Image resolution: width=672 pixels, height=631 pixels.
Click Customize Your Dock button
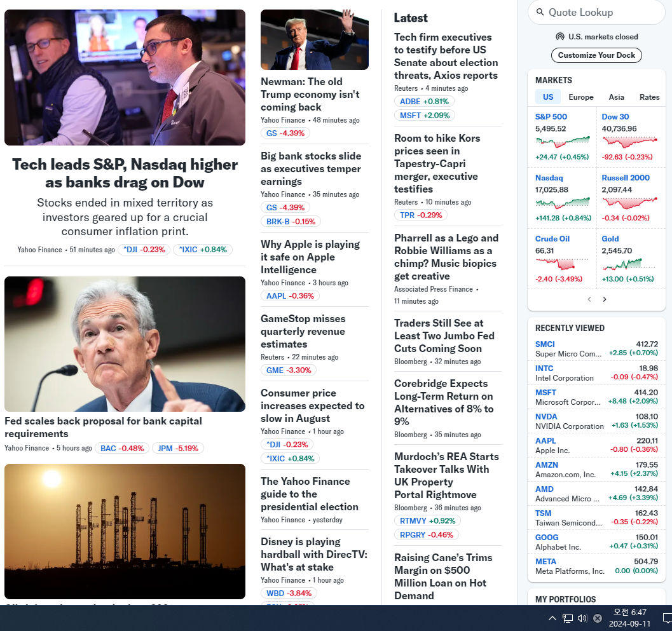point(596,55)
